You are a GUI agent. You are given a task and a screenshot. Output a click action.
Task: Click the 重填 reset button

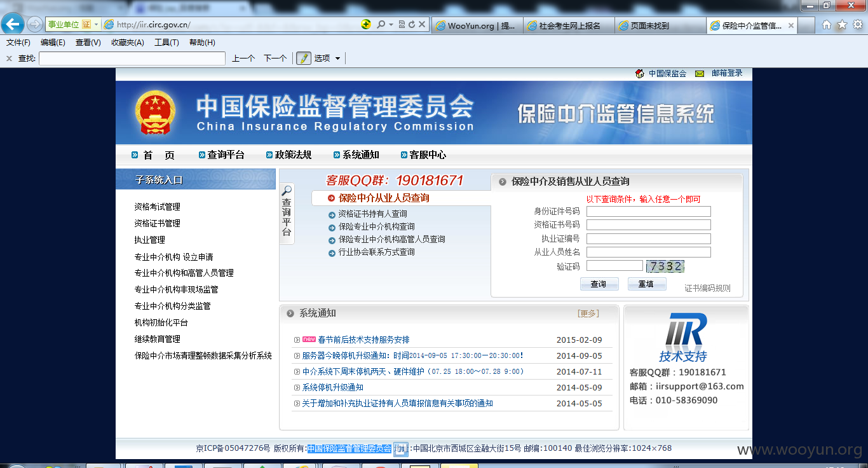click(646, 284)
